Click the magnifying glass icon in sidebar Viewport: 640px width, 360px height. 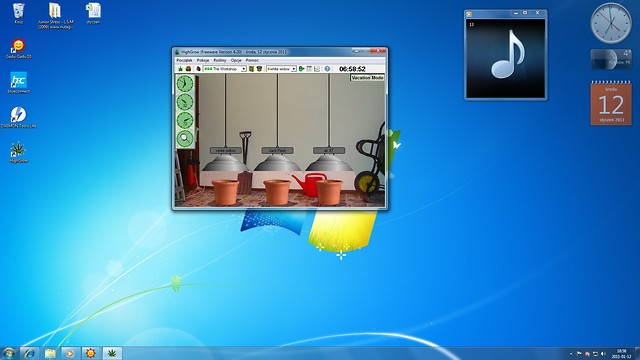[185, 138]
